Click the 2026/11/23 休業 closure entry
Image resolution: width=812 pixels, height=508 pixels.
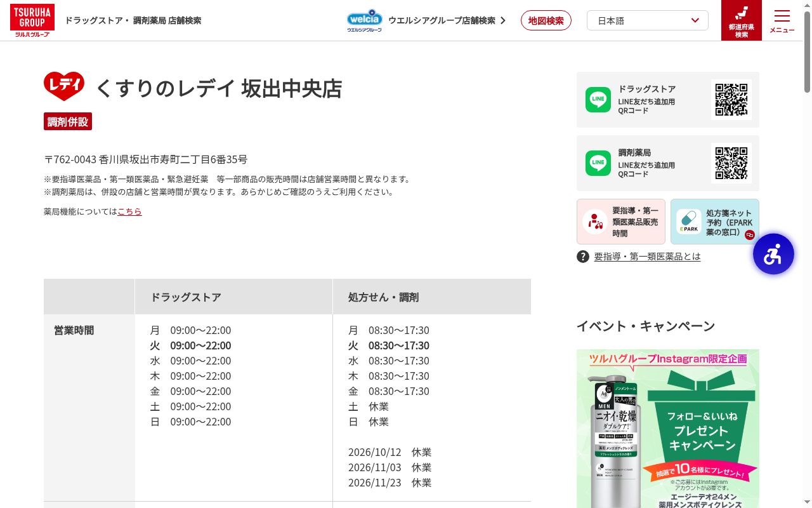tap(390, 483)
